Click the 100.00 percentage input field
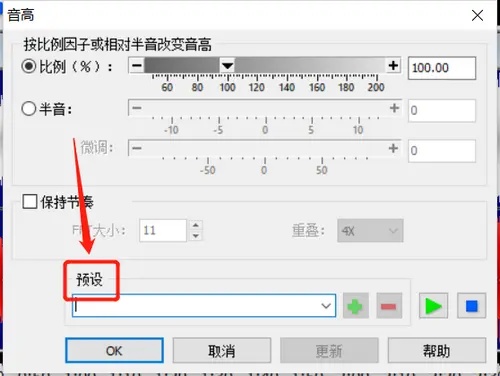Image resolution: width=500 pixels, height=376 pixels. (x=442, y=68)
